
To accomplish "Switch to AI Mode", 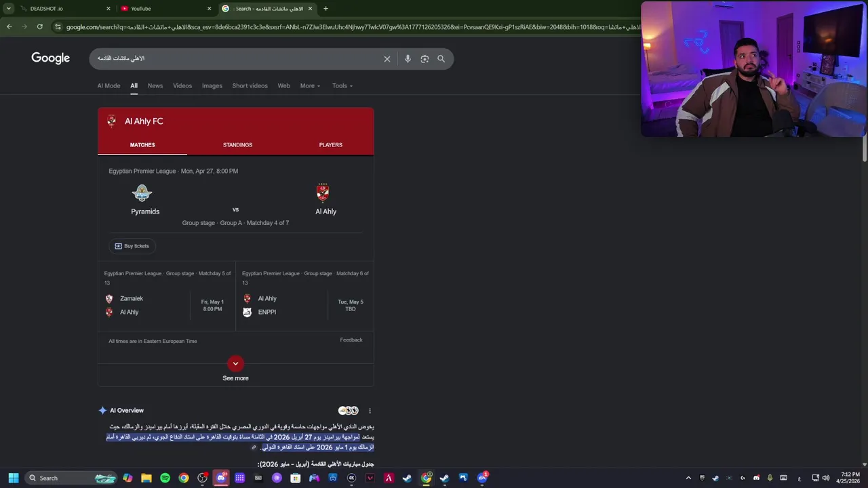I will tap(108, 86).
